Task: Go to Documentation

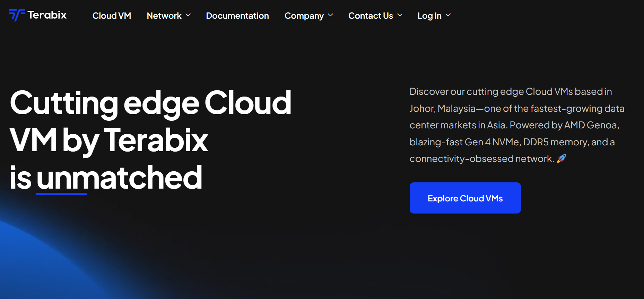Action: pos(237,16)
